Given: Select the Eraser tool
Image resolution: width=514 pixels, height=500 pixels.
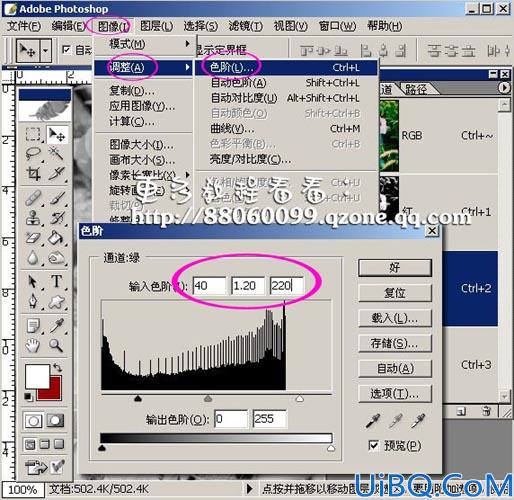Looking at the screenshot, I should (33, 238).
